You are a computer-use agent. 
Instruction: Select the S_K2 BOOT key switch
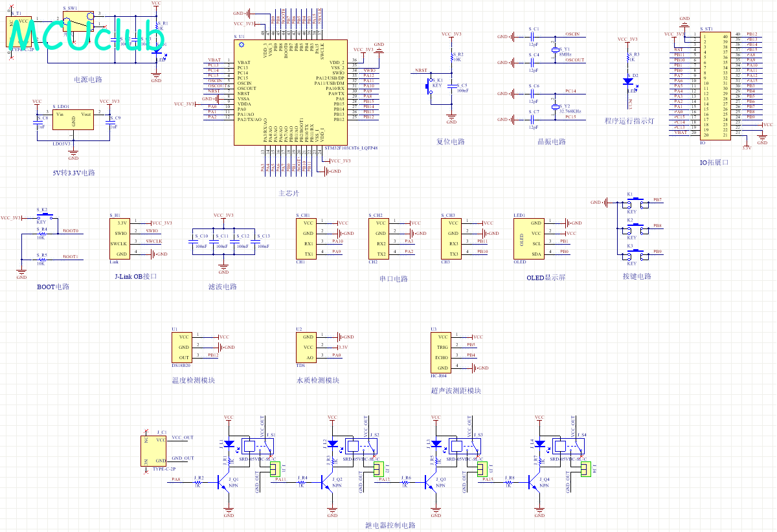(44, 217)
